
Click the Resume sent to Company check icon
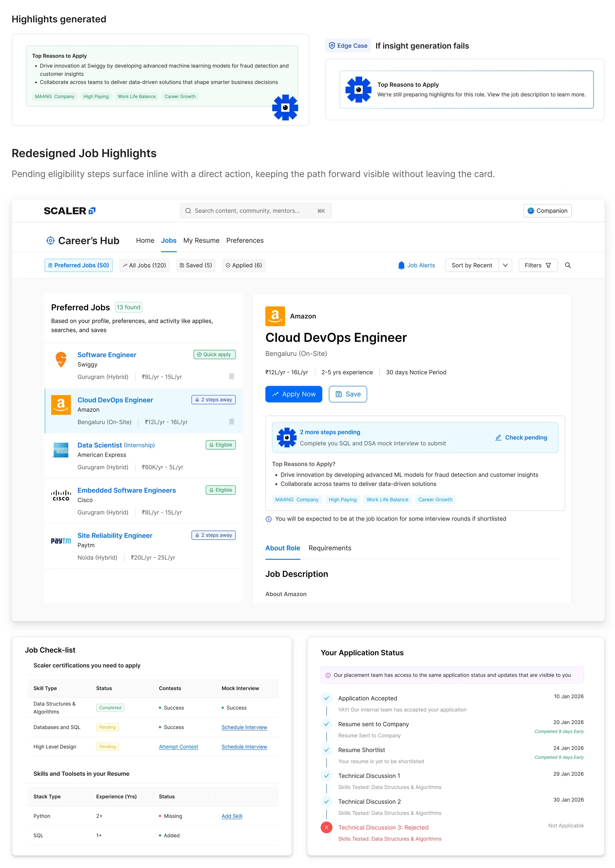point(326,724)
